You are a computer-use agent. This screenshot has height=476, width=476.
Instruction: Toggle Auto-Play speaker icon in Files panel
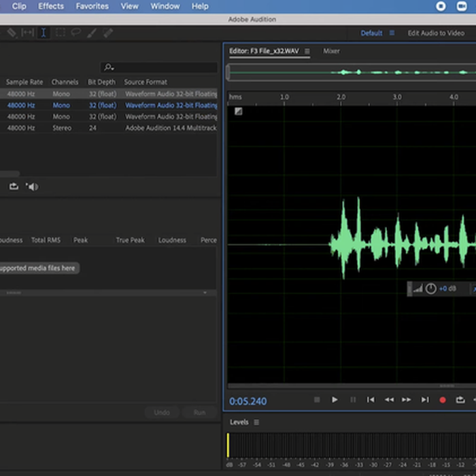32,186
